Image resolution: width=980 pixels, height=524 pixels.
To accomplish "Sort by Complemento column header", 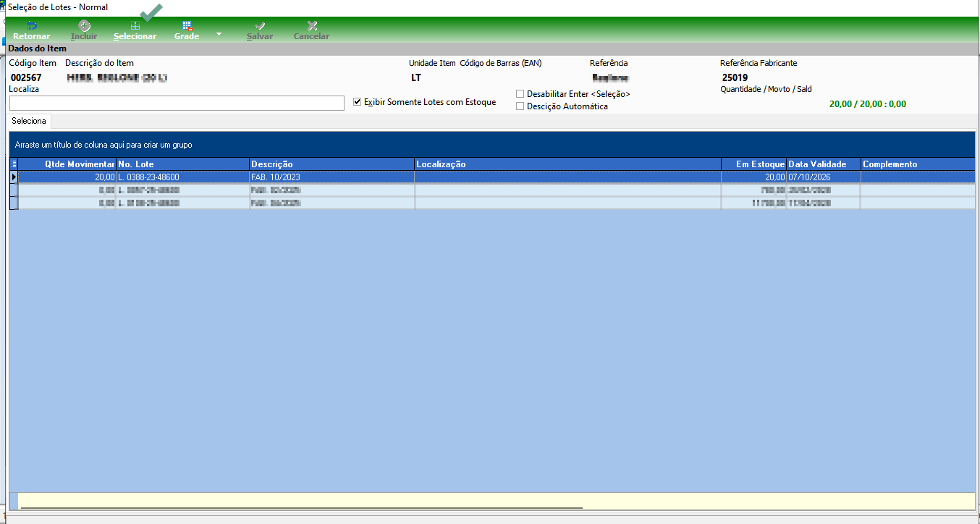I will (918, 164).
